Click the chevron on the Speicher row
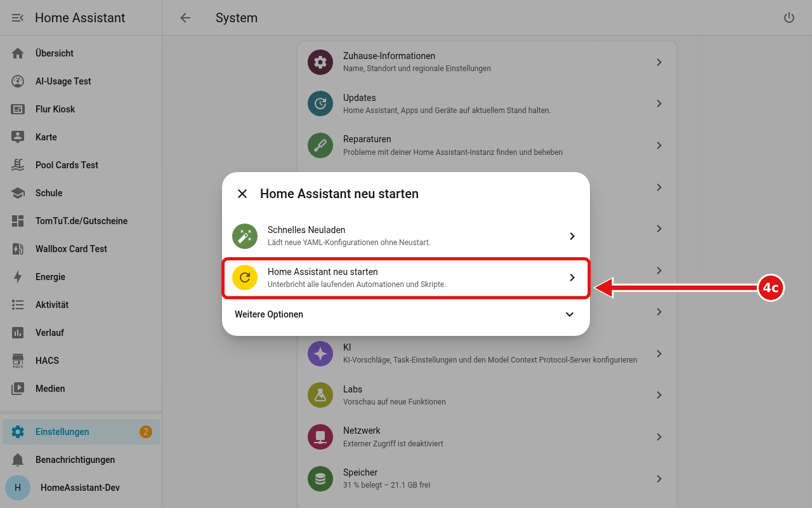812x508 pixels. (659, 479)
